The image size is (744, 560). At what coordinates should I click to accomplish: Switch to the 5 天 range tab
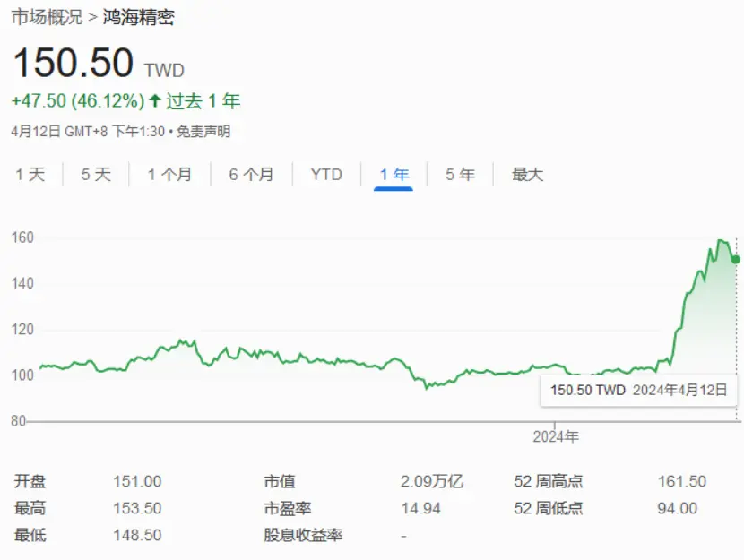[96, 175]
